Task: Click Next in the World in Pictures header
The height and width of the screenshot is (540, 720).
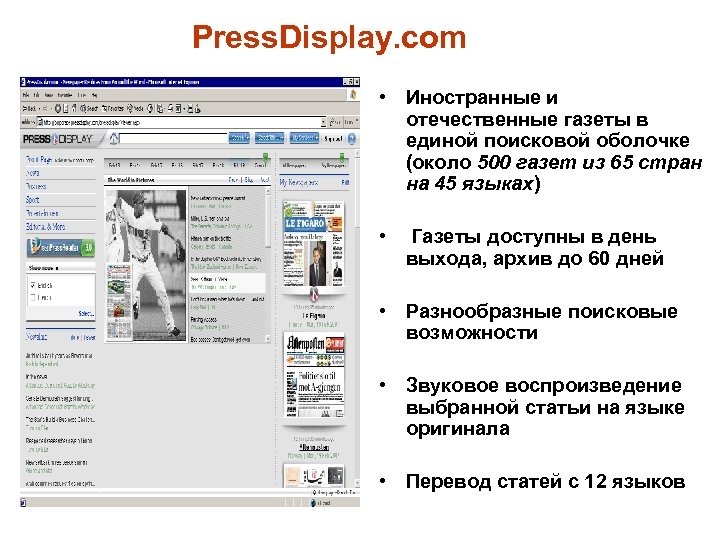Action: [264, 180]
